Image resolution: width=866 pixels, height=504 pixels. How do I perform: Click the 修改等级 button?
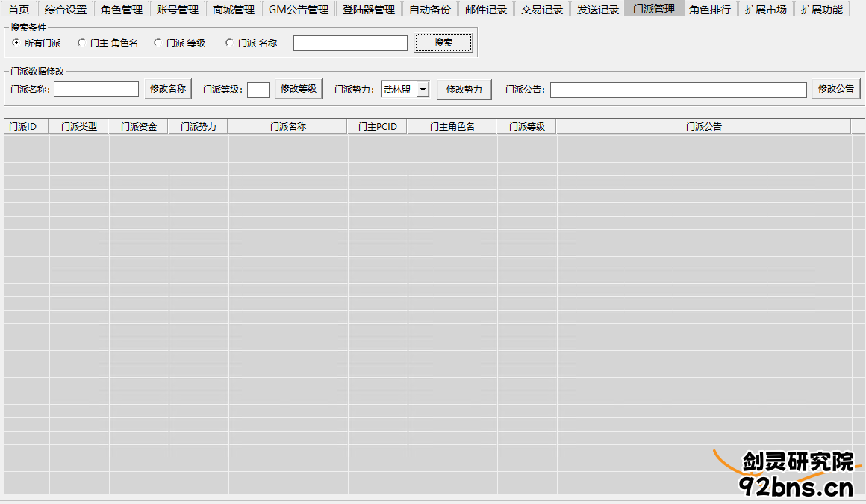click(x=298, y=89)
